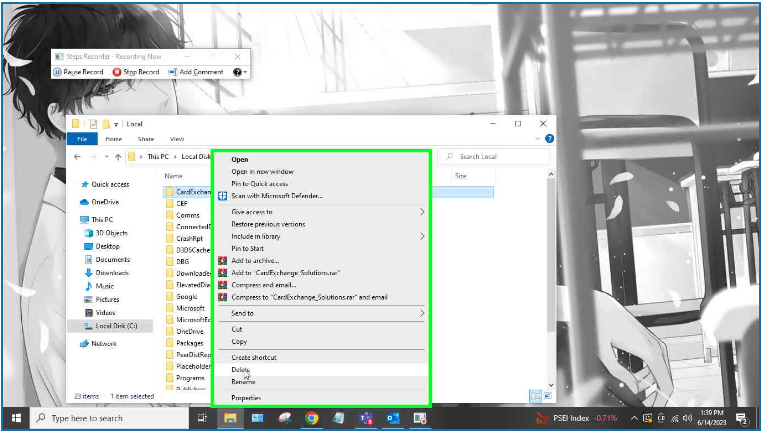Select Local Disk (C:) in sidebar
The height and width of the screenshot is (433, 762).
coord(110,326)
